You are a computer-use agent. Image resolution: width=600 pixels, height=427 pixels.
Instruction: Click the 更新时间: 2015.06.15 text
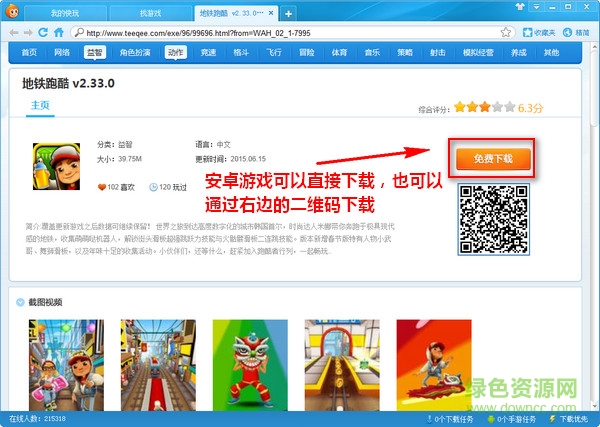(230, 159)
